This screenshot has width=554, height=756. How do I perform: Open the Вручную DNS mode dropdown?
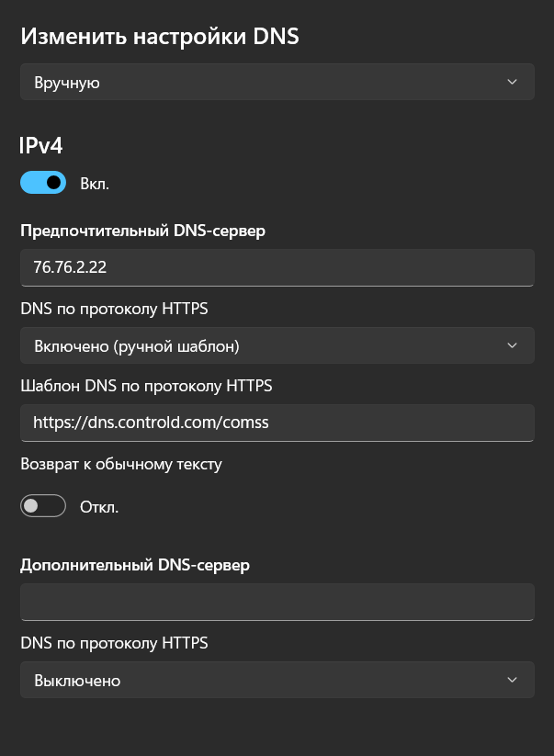pyautogui.click(x=277, y=82)
